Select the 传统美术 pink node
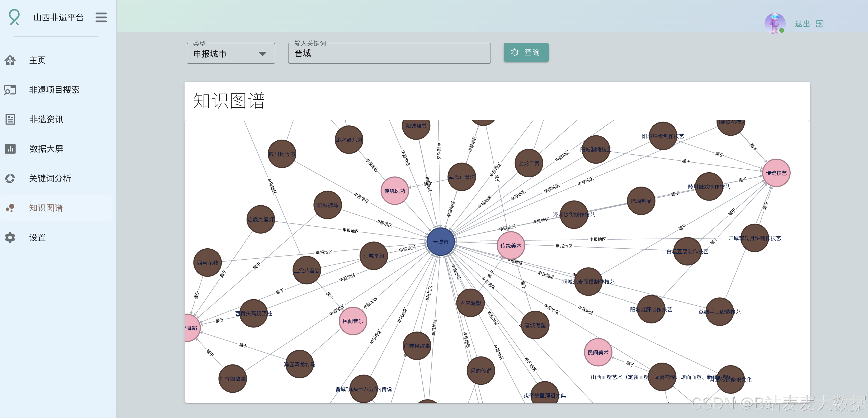 [x=511, y=245]
